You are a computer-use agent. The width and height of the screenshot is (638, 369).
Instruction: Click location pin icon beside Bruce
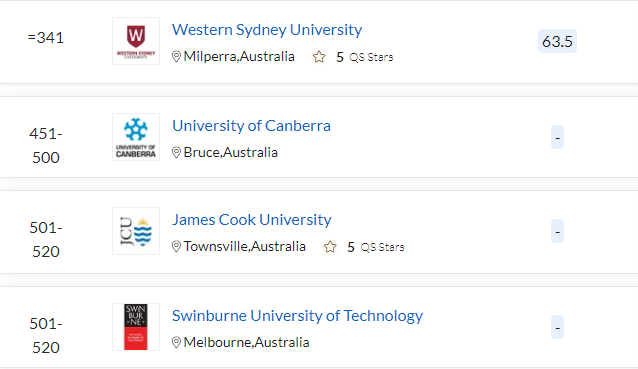click(176, 153)
